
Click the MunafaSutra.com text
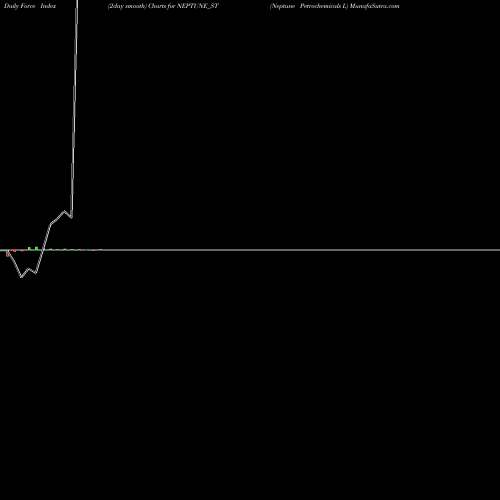374,6
